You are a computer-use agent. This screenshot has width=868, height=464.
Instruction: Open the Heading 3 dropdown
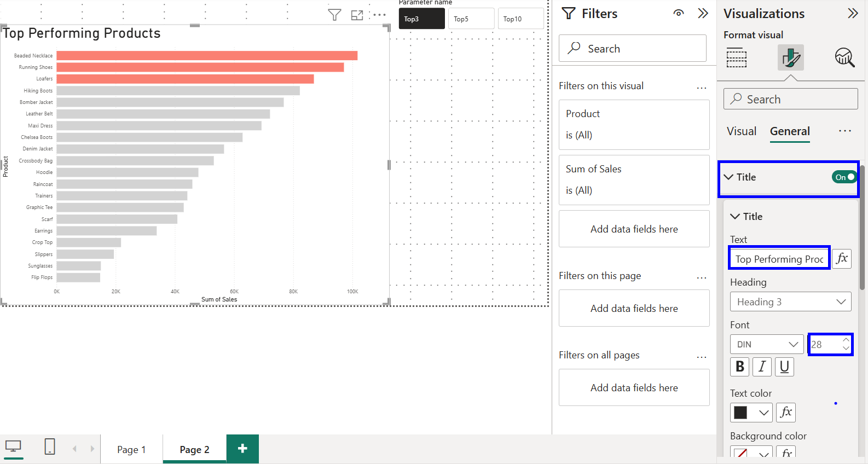tap(790, 302)
